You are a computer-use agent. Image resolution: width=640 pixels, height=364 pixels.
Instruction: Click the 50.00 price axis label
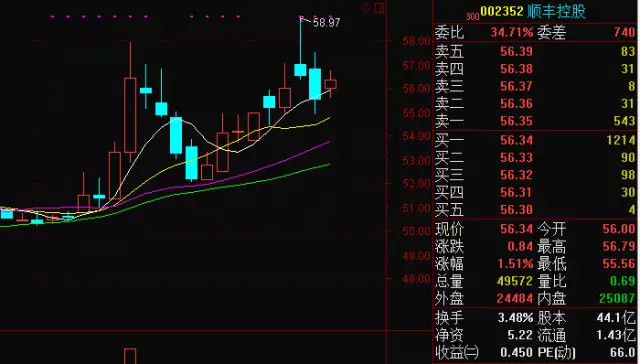pyautogui.click(x=416, y=231)
